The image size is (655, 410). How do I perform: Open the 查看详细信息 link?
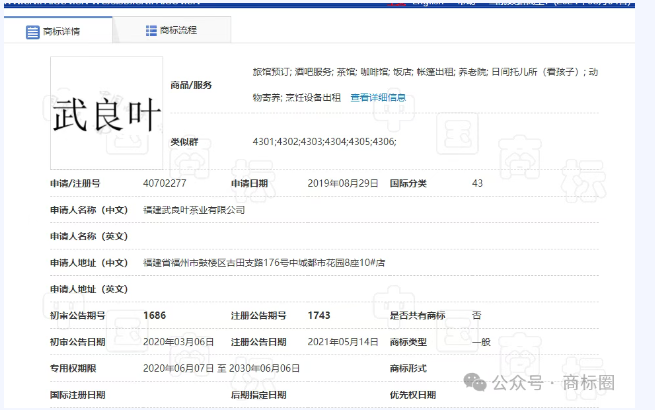[378, 98]
